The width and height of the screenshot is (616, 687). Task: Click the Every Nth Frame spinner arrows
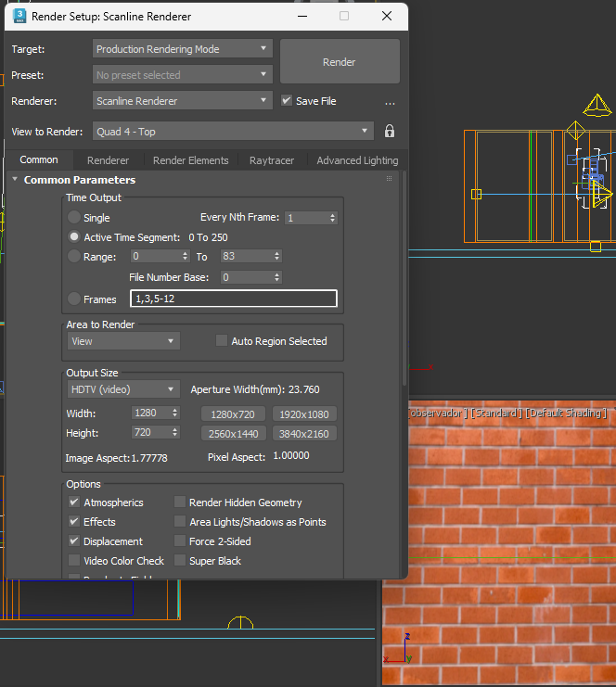pos(332,218)
